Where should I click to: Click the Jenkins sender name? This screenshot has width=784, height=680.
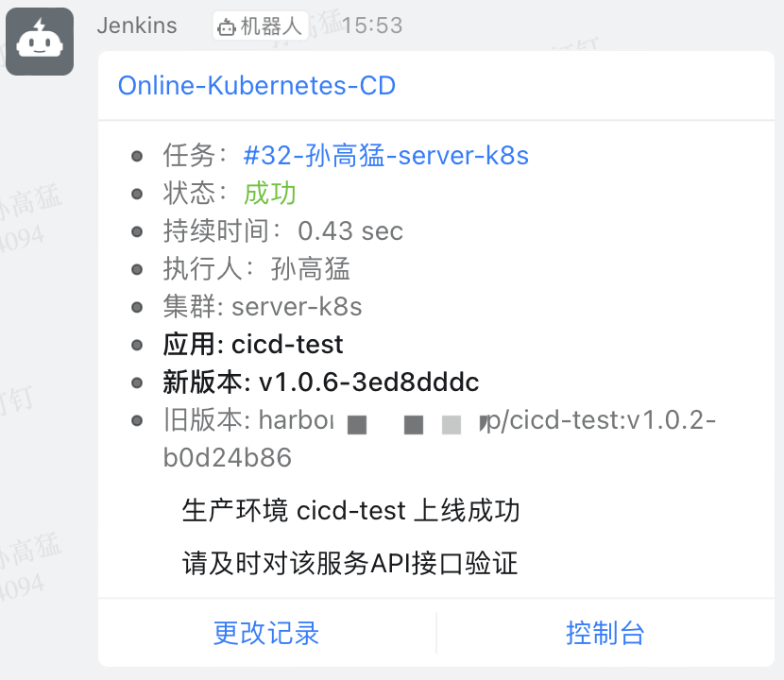(137, 25)
